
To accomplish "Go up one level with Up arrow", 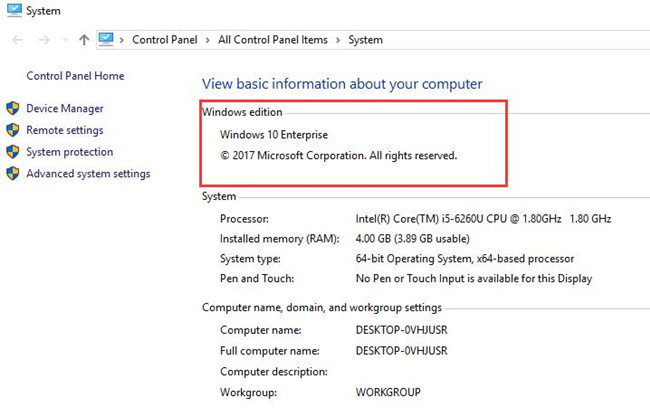I will coord(84,40).
